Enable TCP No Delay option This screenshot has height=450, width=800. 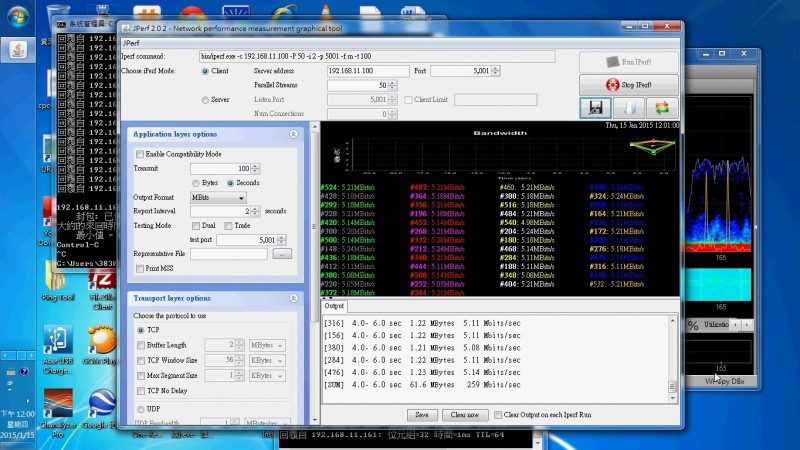tap(139, 390)
